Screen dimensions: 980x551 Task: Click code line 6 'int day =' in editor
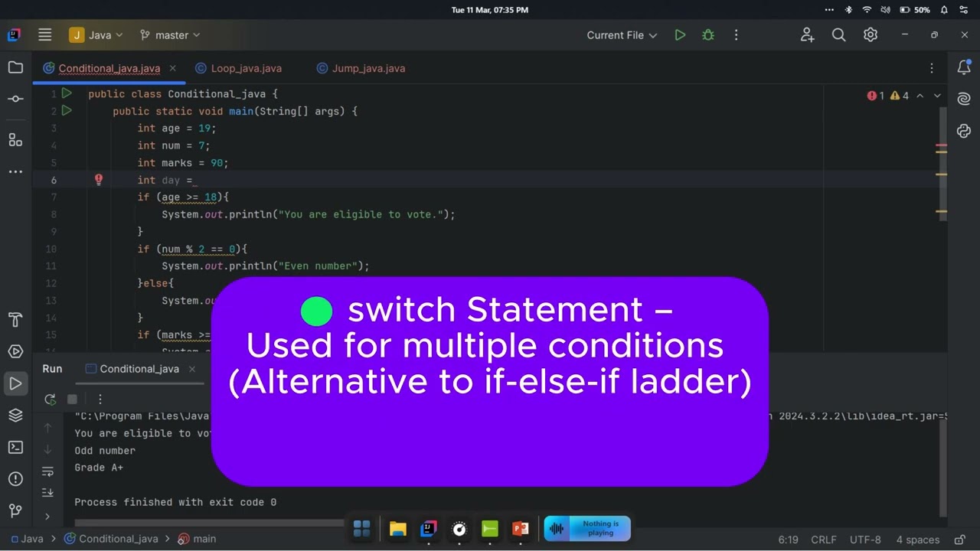click(167, 180)
